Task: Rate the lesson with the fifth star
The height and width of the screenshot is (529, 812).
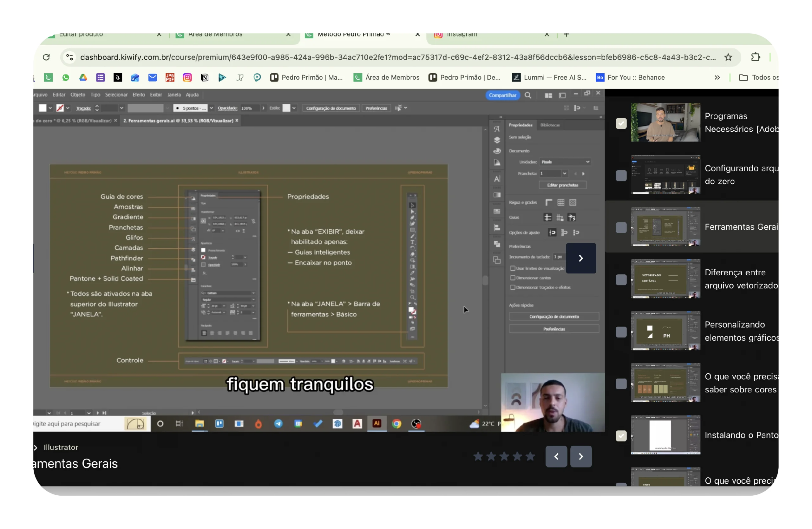Action: [530, 456]
